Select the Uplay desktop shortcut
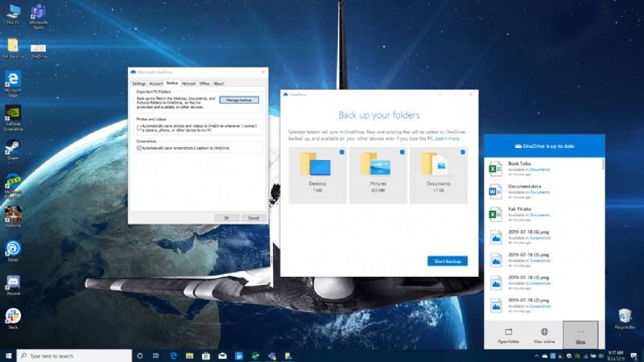 (13, 251)
